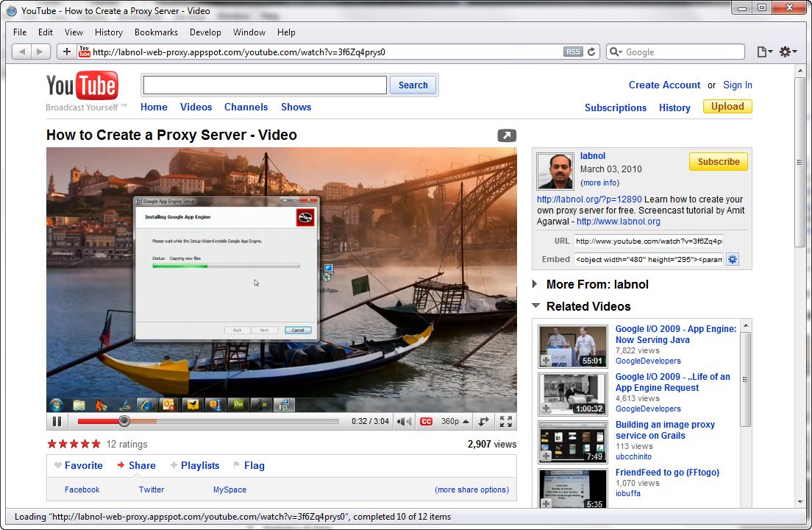Viewport: 812px width, 530px height.
Task: Add the 7:49 video to queue plus icon
Action: (546, 456)
